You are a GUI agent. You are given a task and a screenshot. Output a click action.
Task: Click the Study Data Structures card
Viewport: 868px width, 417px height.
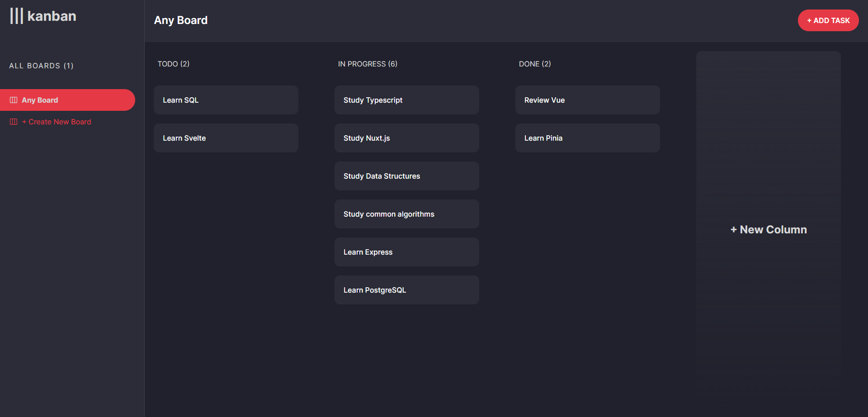406,176
